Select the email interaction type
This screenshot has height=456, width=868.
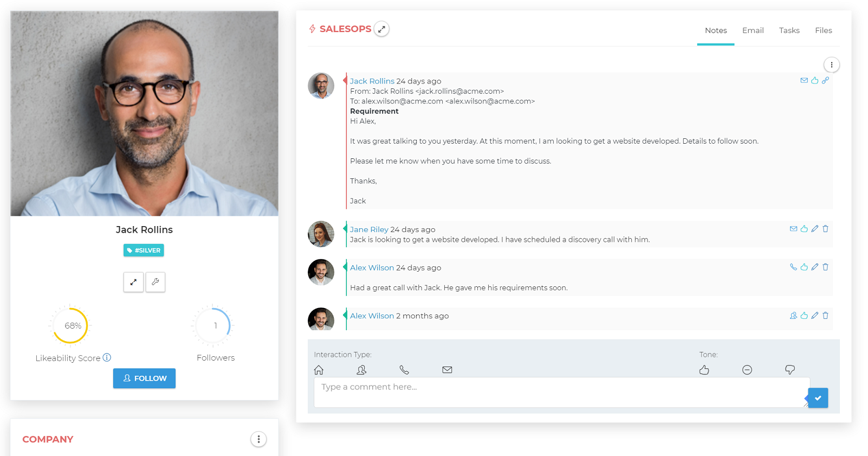(x=447, y=370)
